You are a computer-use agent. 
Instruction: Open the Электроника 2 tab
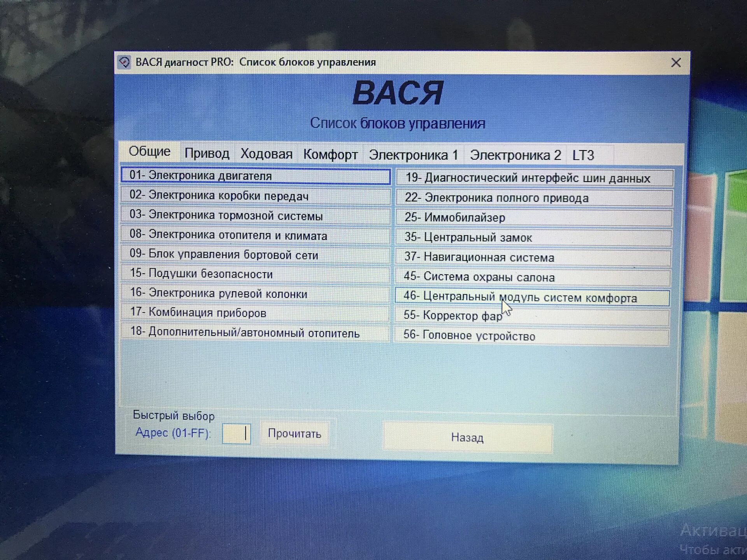coord(515,155)
